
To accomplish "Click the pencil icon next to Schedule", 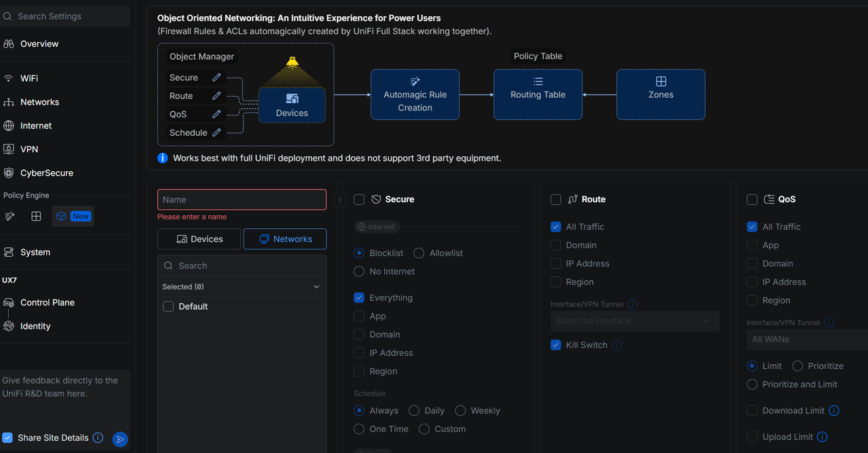I will (216, 132).
